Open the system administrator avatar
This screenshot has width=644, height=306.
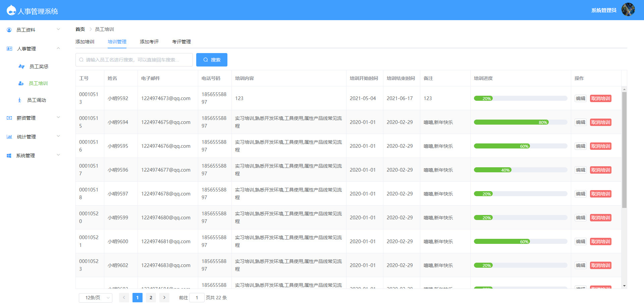click(x=628, y=10)
